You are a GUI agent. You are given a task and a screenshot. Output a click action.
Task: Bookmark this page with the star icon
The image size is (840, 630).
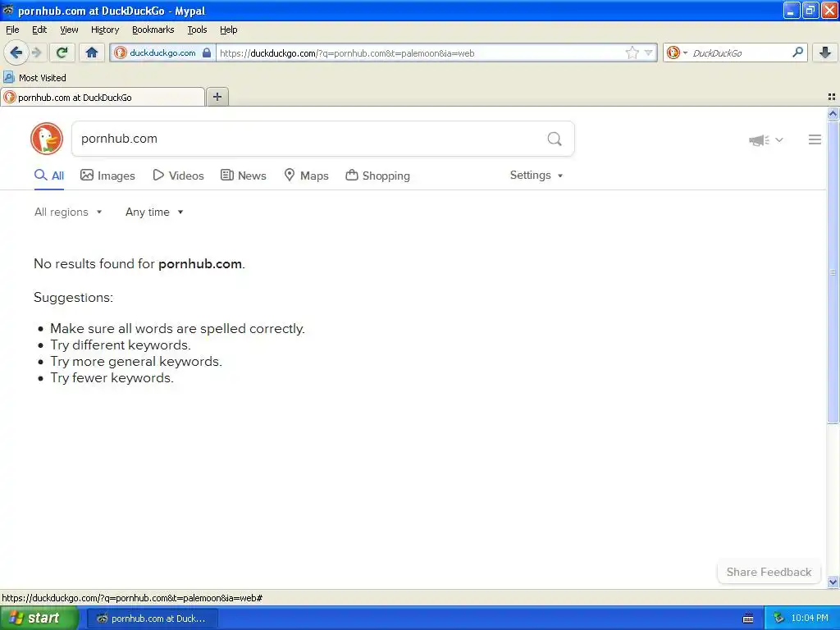[632, 52]
